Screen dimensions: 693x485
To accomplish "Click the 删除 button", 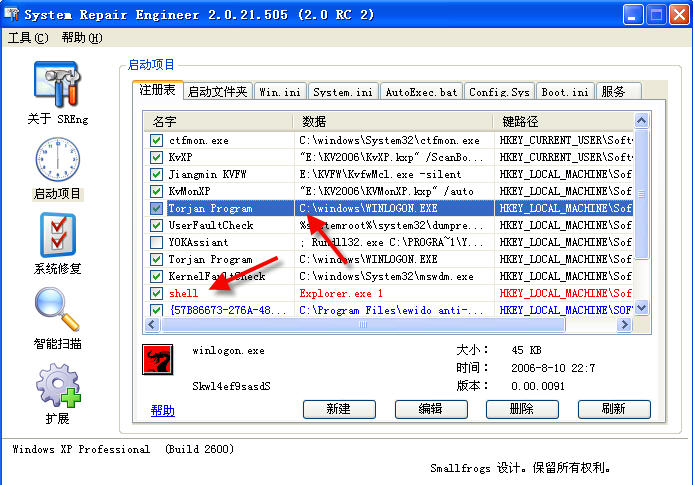I will tap(522, 409).
